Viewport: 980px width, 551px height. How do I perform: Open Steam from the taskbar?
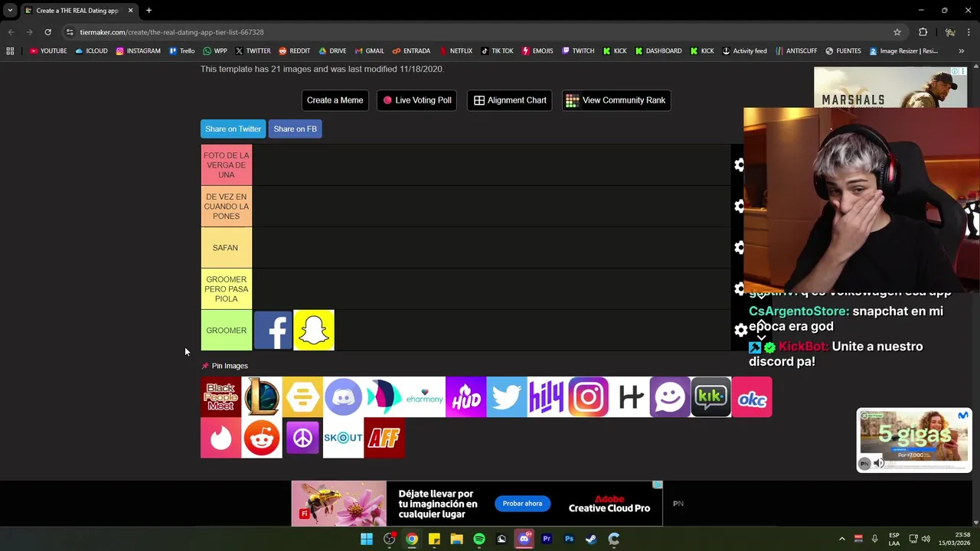[x=591, y=539]
